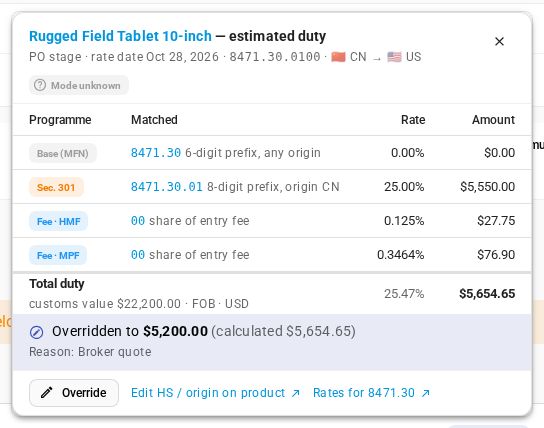Select the $27.75 HMF amount
The width and height of the screenshot is (544, 428).
[x=496, y=221]
